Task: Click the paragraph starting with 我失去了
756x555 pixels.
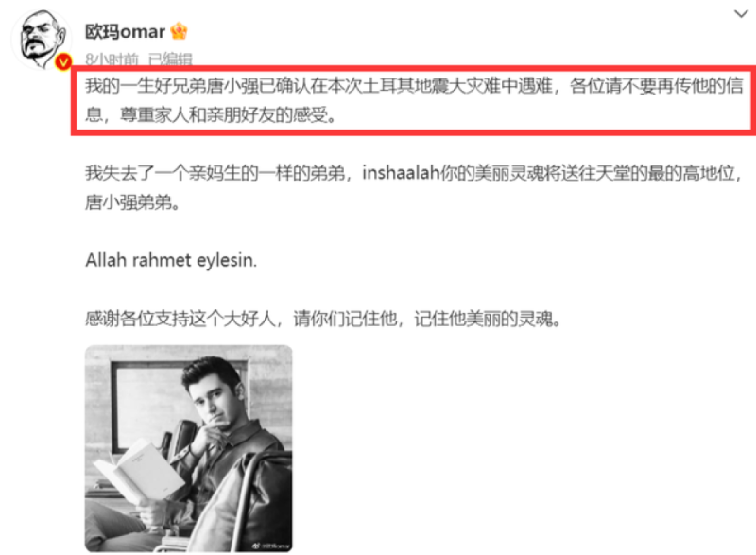Action: pyautogui.click(x=414, y=187)
